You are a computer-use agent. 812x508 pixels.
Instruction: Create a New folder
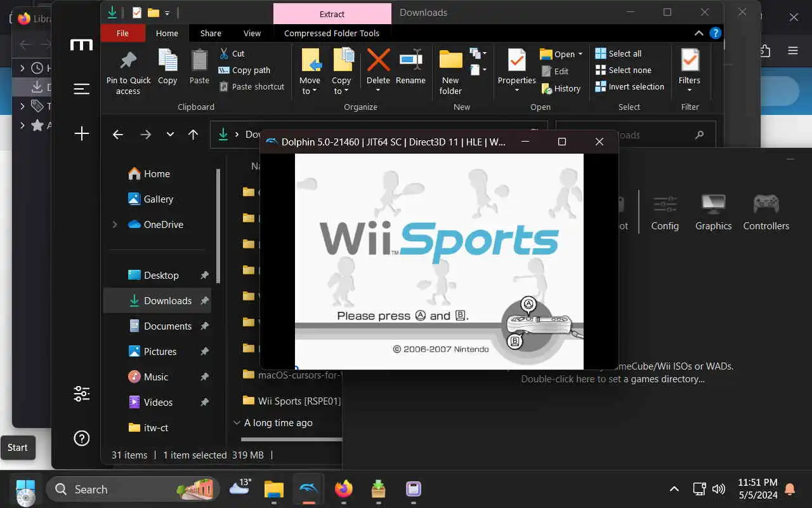pyautogui.click(x=450, y=71)
